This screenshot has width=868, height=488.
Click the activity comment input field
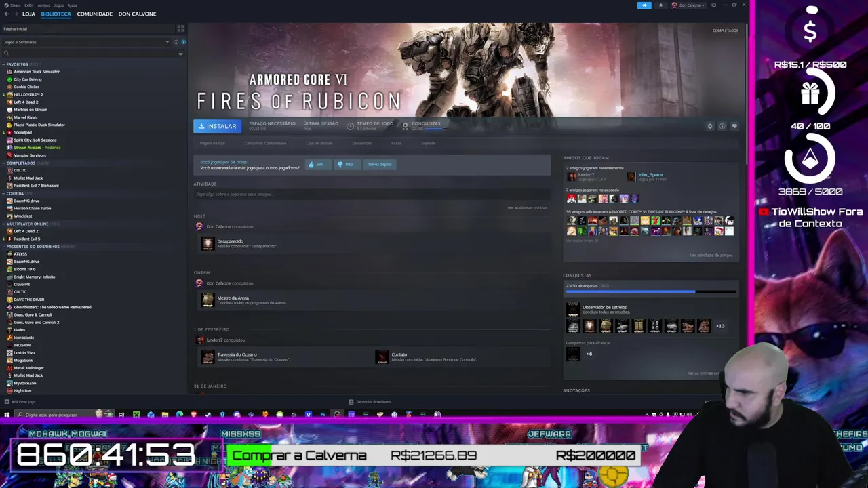[372, 195]
